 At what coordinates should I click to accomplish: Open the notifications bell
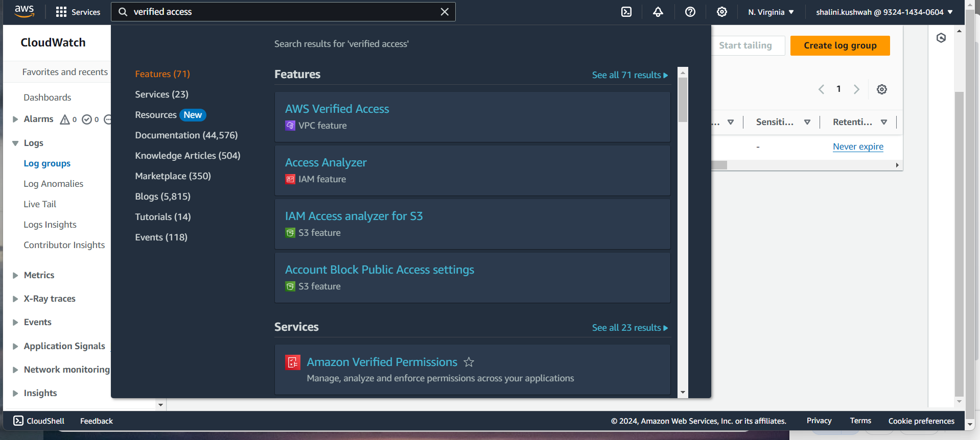pyautogui.click(x=658, y=12)
